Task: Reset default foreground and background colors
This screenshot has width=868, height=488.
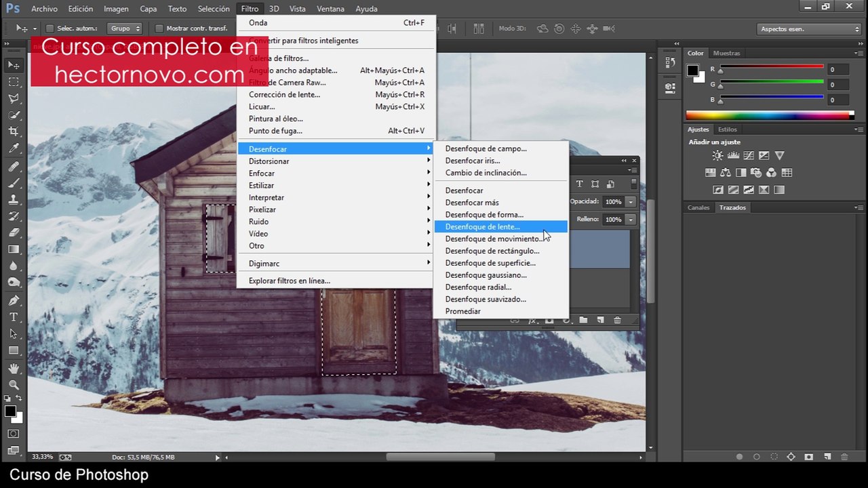Action: (7, 399)
